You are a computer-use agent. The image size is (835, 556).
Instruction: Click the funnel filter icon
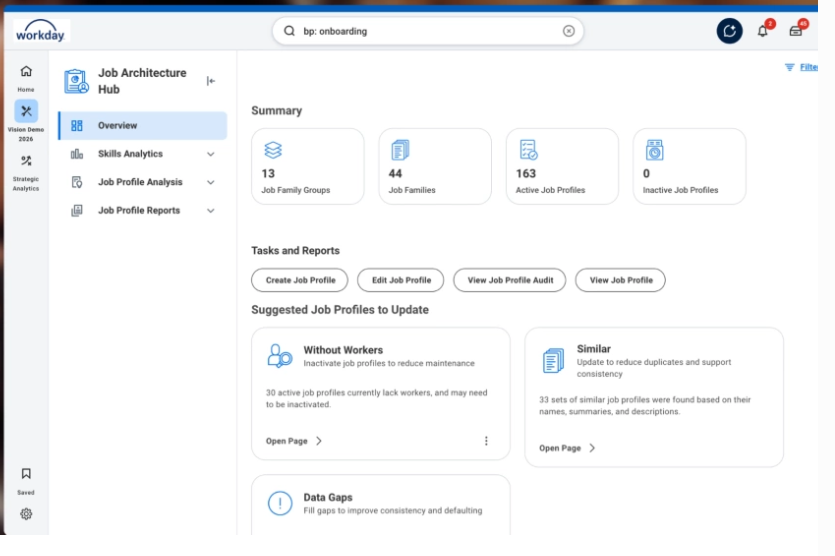789,67
